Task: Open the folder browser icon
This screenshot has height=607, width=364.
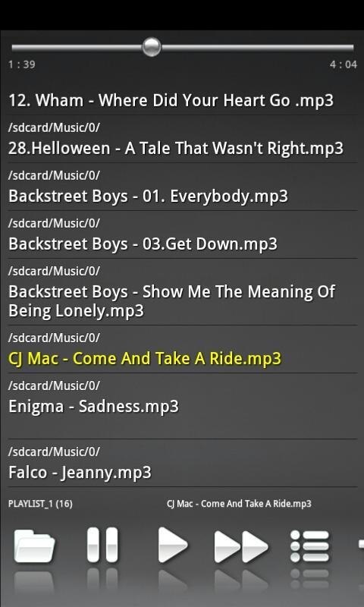Action: (34, 546)
